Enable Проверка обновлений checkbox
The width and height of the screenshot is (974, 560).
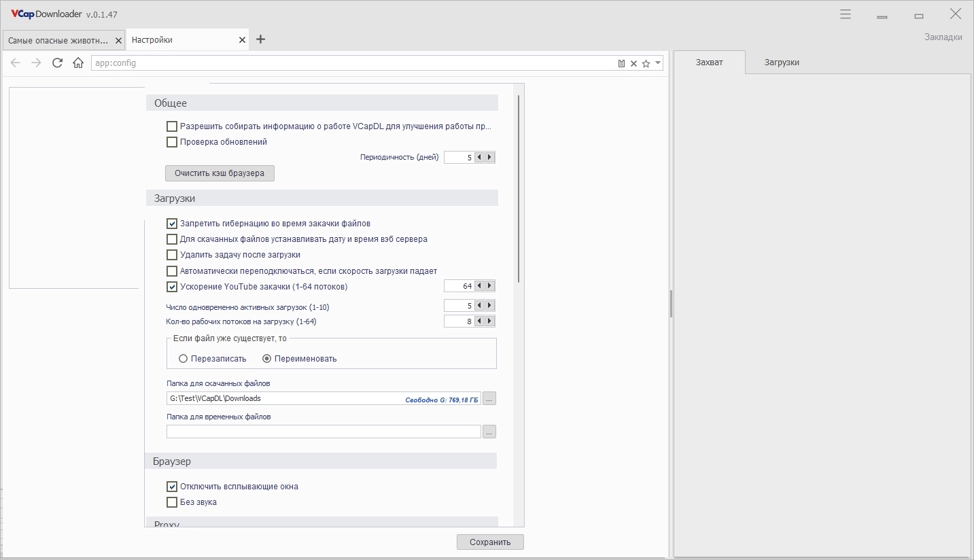click(x=172, y=142)
